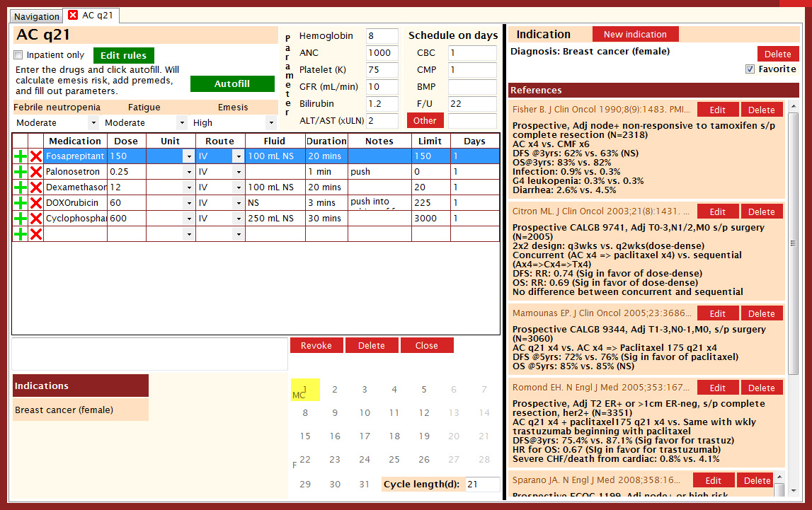Remove Cyclophosphamide row with red X

(35, 219)
